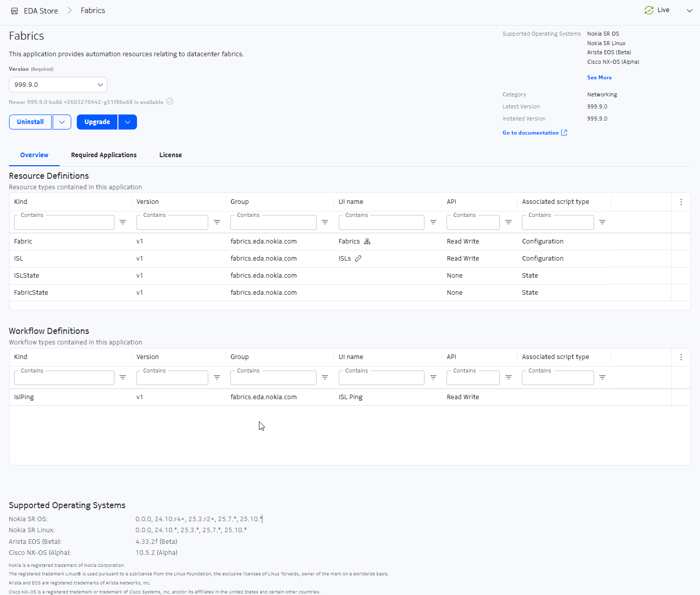Open Resource Definitions table options menu
This screenshot has width=700, height=595.
click(681, 202)
